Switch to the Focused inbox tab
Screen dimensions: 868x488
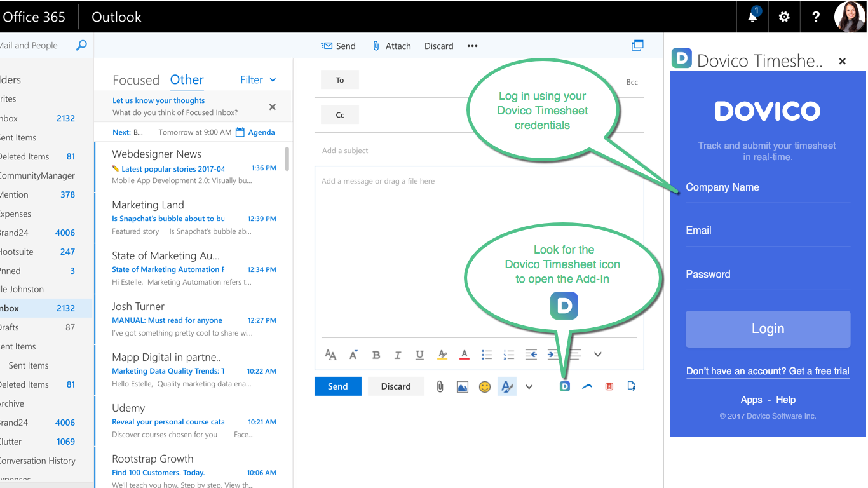point(136,80)
